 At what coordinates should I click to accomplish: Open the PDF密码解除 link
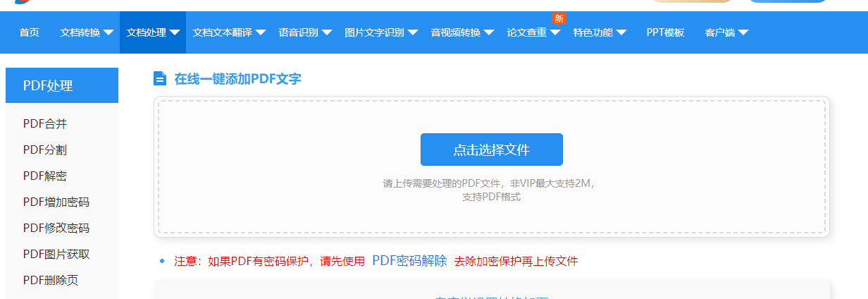coord(409,261)
